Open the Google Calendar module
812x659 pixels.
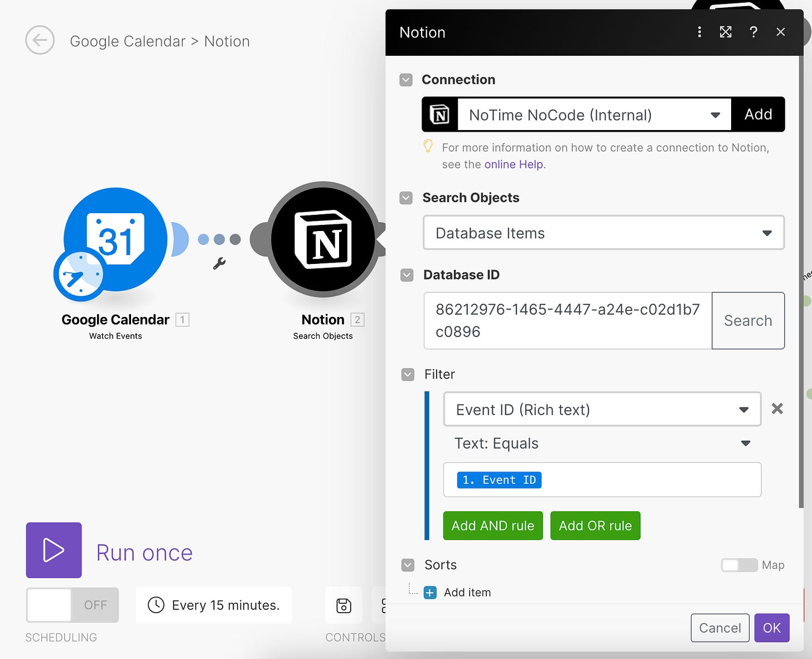[x=115, y=239]
